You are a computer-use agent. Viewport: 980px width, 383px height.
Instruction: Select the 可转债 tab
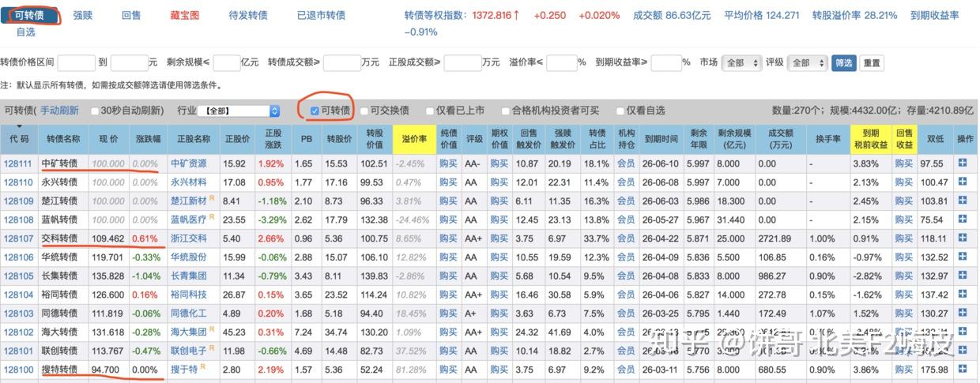click(x=30, y=15)
